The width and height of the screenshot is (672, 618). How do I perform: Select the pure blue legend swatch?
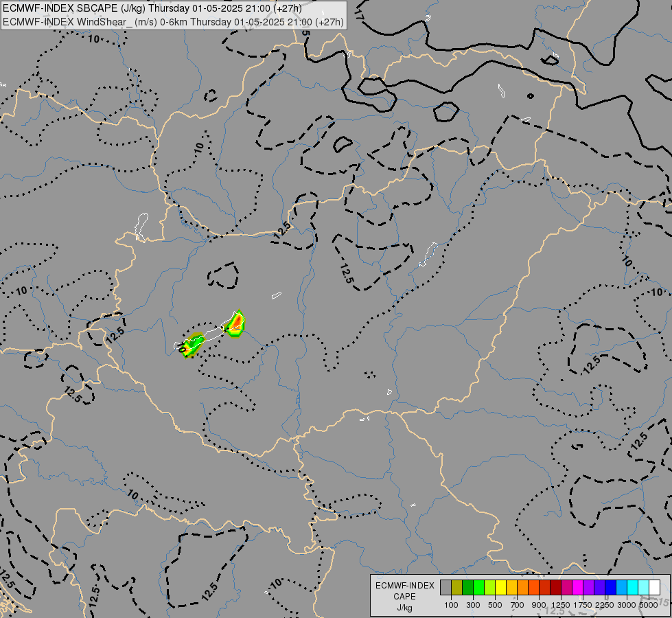[x=610, y=587]
